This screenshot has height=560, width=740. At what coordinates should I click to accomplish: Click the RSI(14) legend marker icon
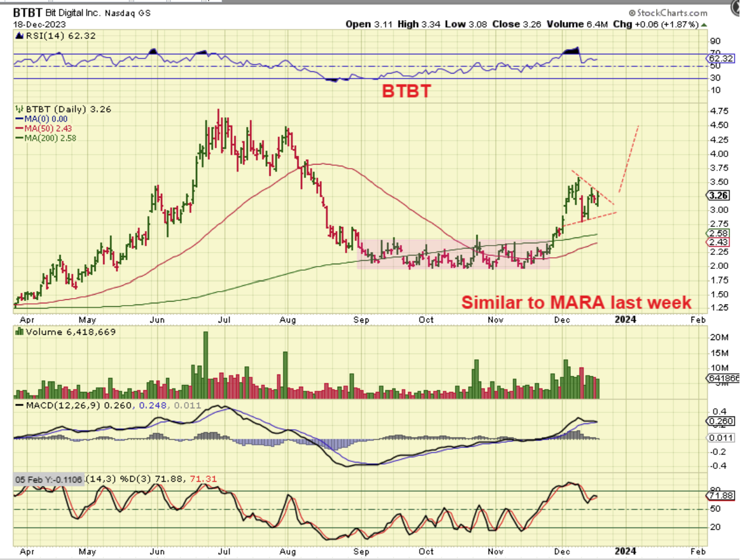pos(20,36)
